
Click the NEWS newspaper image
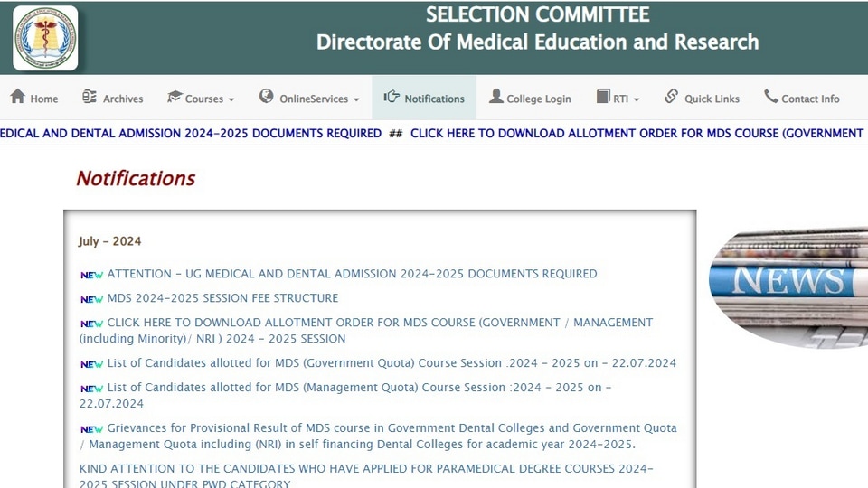788,287
